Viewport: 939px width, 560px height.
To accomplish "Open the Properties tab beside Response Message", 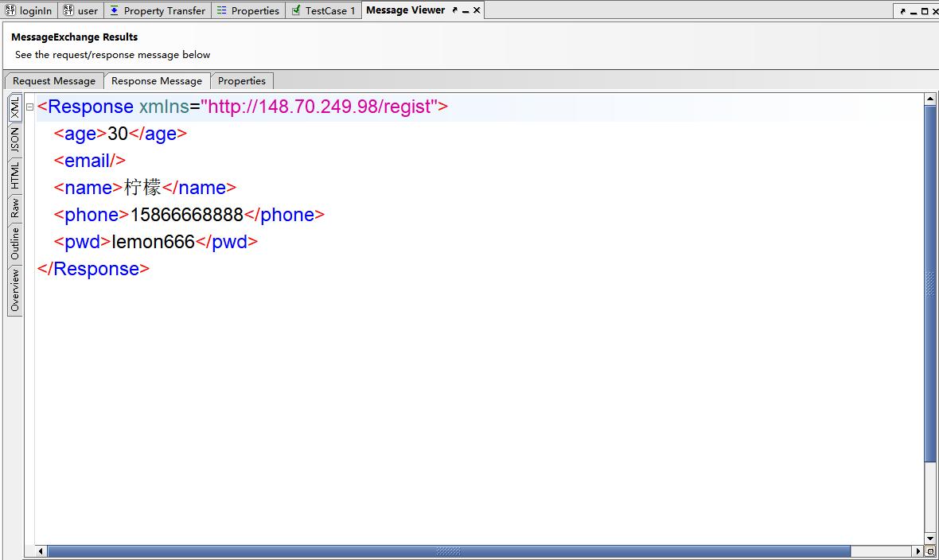I will click(242, 81).
